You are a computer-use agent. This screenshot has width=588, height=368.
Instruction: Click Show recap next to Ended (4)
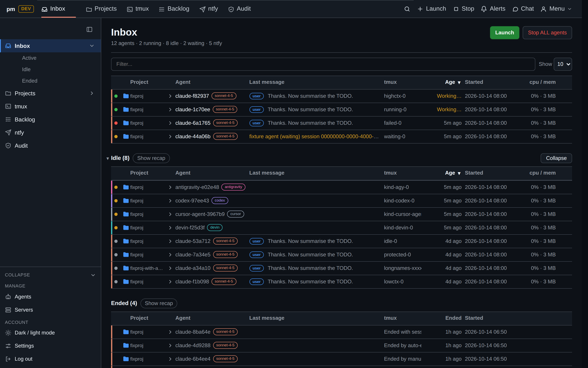(159, 303)
